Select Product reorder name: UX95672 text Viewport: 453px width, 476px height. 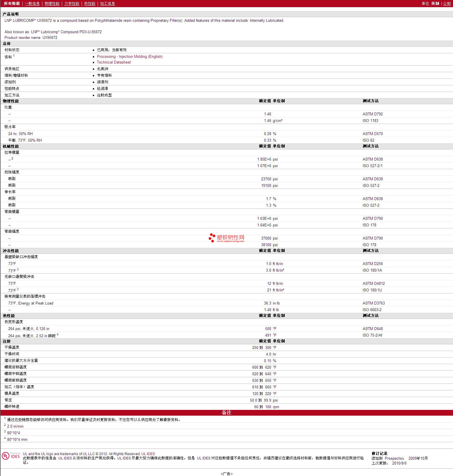(31, 37)
